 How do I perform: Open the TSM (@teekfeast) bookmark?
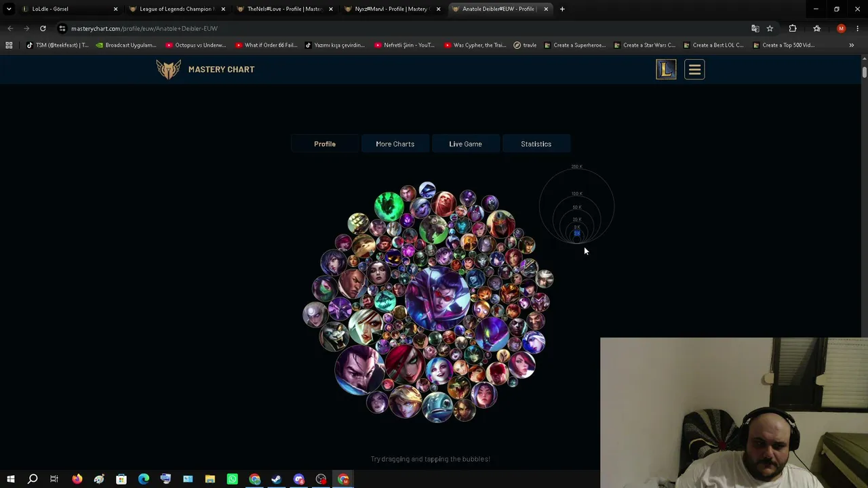(57, 45)
